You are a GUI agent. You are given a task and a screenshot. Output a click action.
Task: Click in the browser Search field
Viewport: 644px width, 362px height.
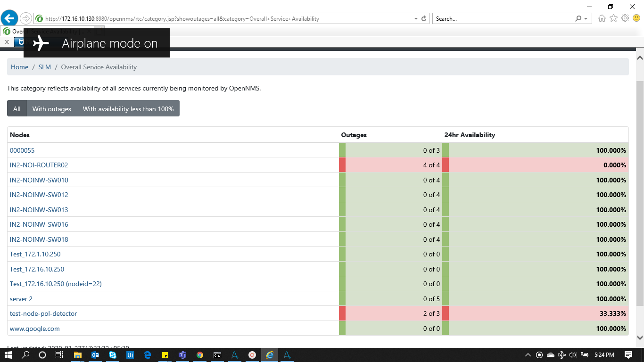tap(502, 19)
